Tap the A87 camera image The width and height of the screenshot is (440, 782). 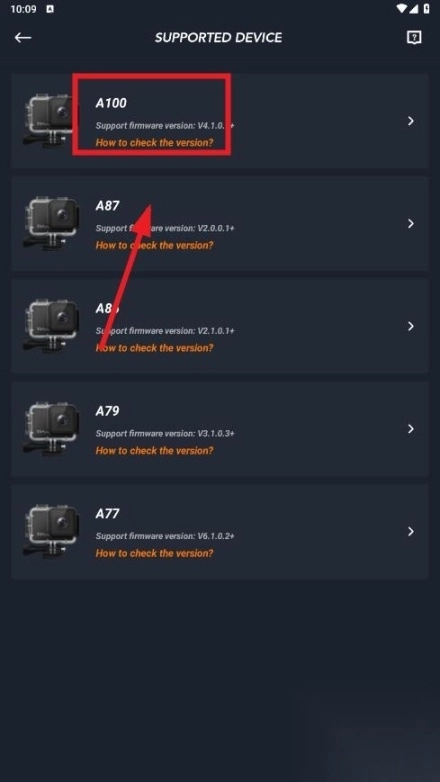51,223
